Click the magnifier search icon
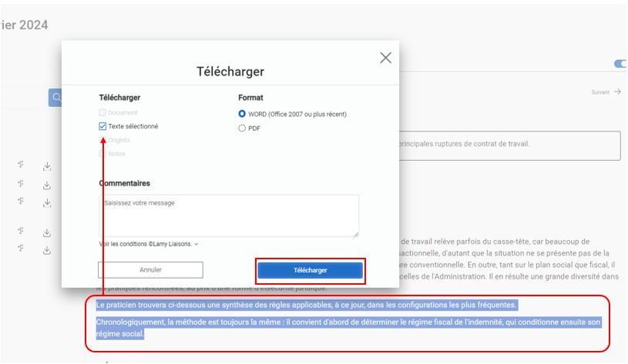 tap(55, 97)
